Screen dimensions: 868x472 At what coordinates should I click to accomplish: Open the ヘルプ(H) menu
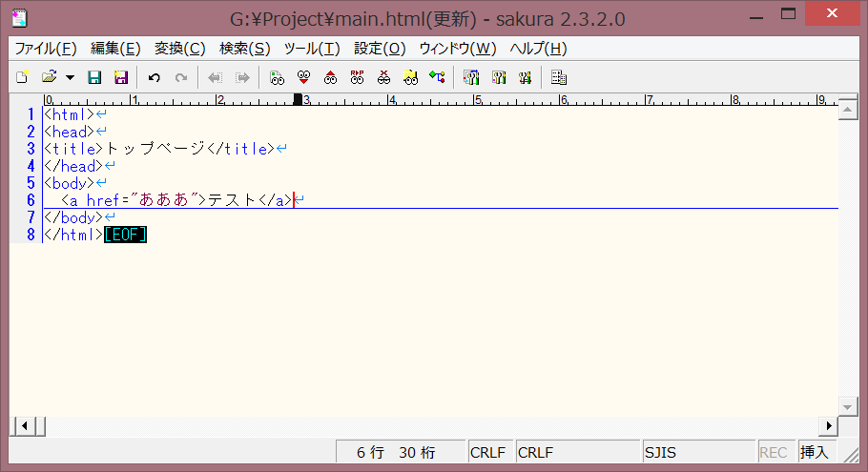tap(538, 49)
